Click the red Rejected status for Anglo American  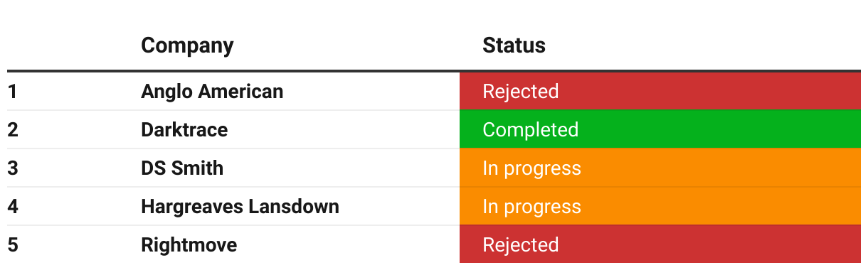(660, 92)
